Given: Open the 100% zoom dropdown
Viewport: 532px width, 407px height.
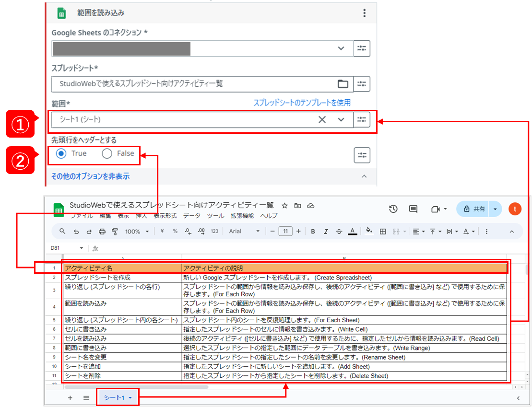Looking at the screenshot, I should point(137,232).
